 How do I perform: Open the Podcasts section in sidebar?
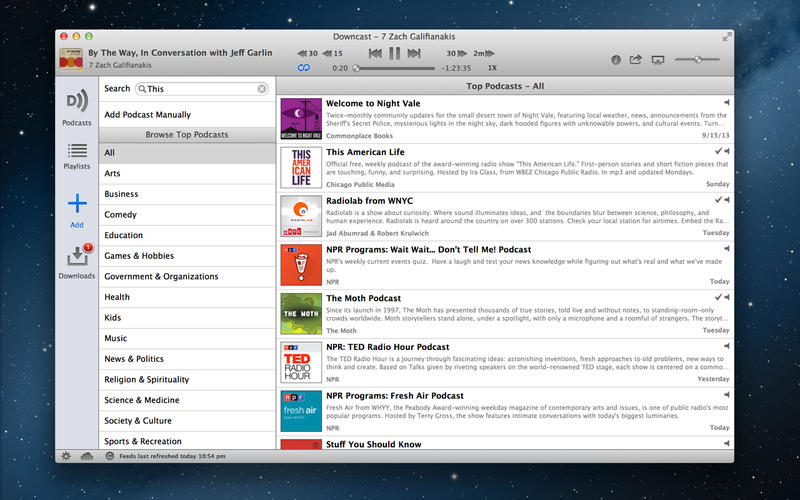click(x=77, y=107)
